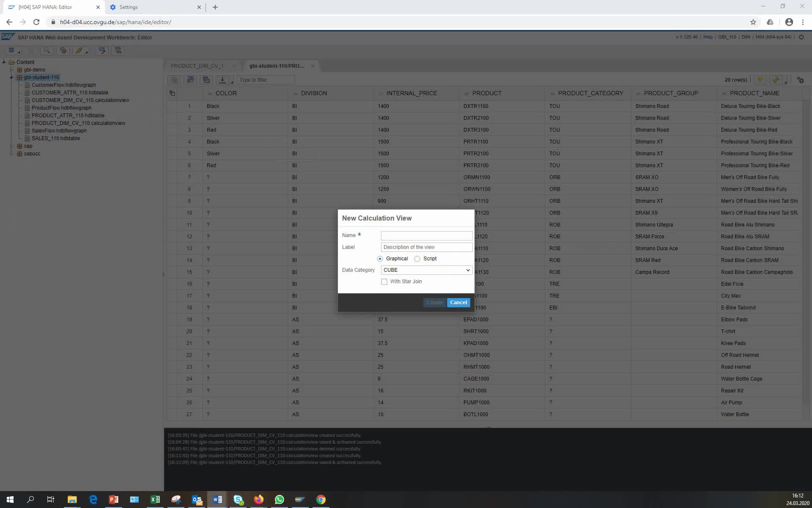Screen dimensions: 812x508
Task: Click the Name input field
Action: (426, 235)
